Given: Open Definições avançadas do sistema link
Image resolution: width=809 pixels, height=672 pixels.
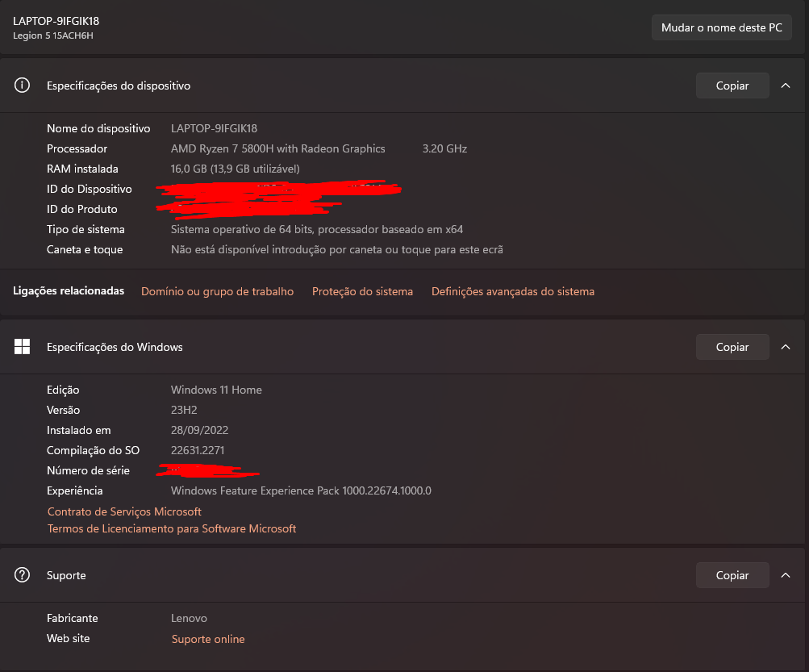Looking at the screenshot, I should click(513, 291).
